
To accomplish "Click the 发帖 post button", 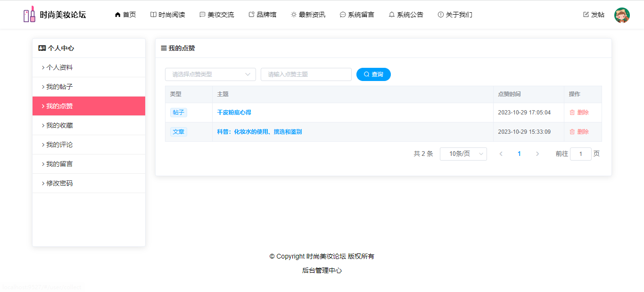I will (x=594, y=15).
